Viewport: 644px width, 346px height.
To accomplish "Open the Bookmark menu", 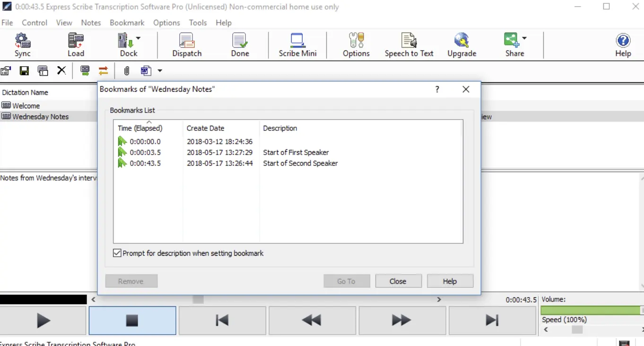I will 127,23.
